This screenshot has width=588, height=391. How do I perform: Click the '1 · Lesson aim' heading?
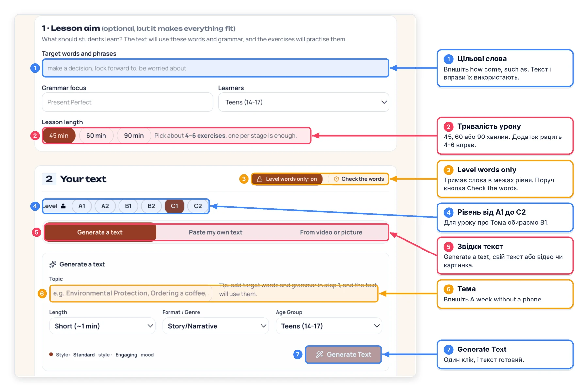click(x=71, y=28)
